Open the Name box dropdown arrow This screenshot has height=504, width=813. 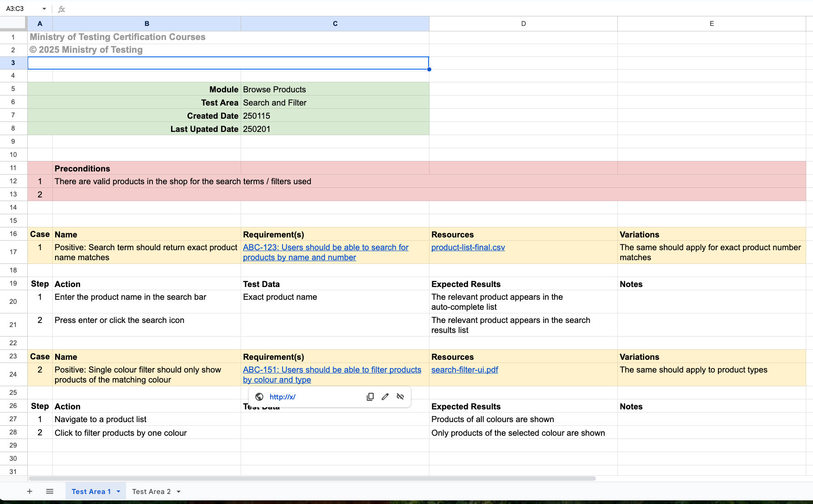44,9
